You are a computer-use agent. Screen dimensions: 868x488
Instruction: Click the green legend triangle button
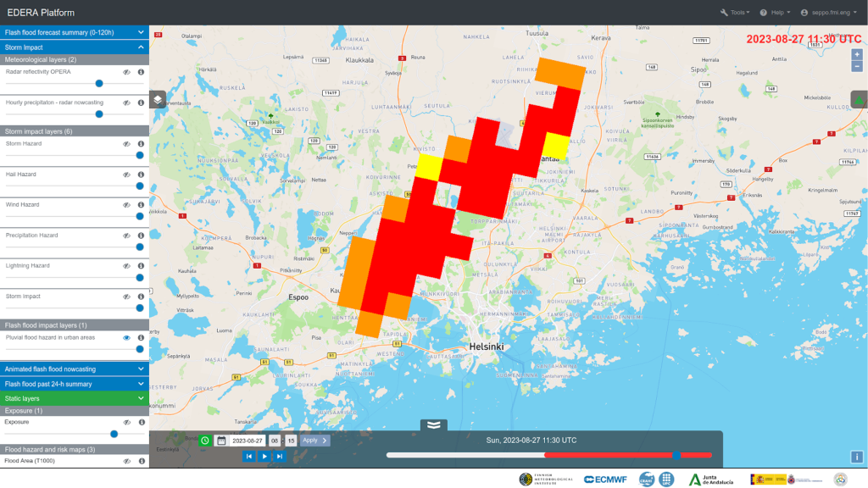point(859,100)
